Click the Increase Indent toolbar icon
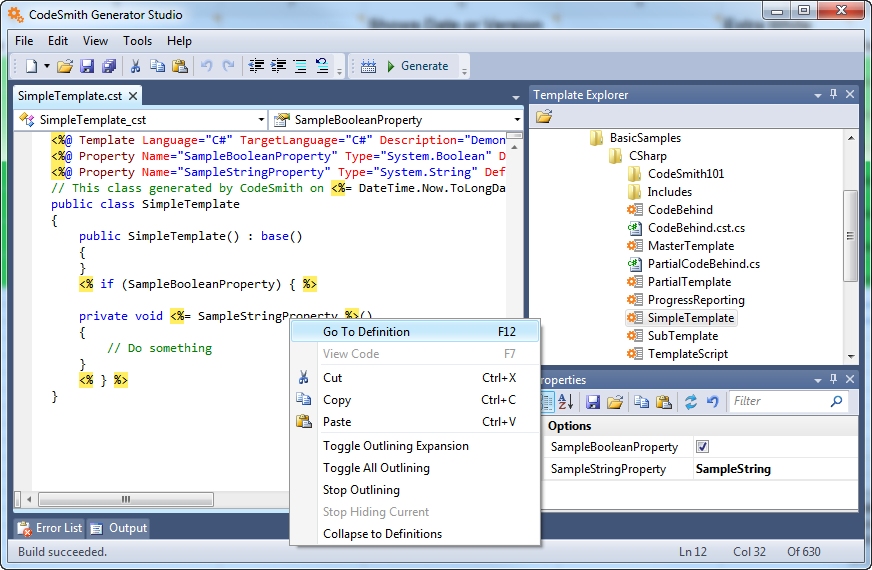 click(x=278, y=66)
